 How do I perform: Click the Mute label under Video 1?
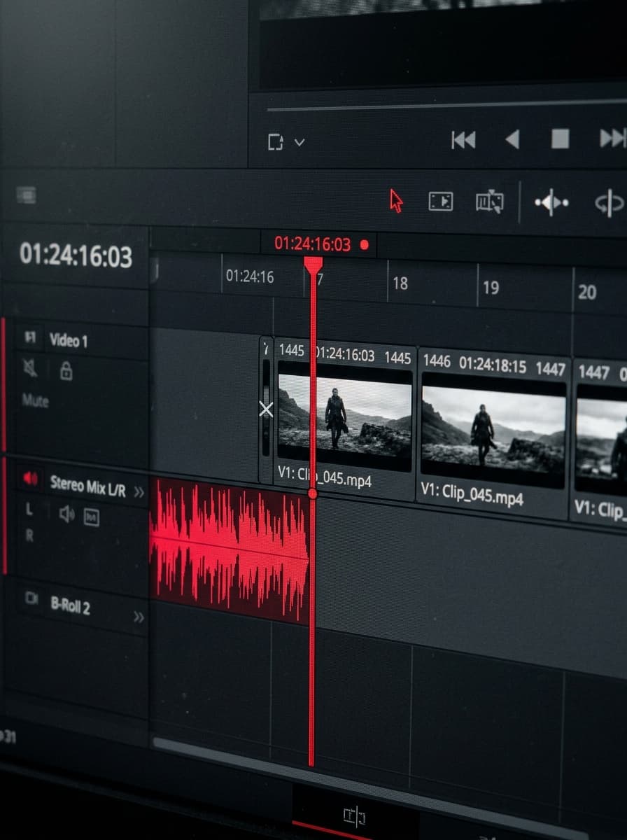(35, 400)
